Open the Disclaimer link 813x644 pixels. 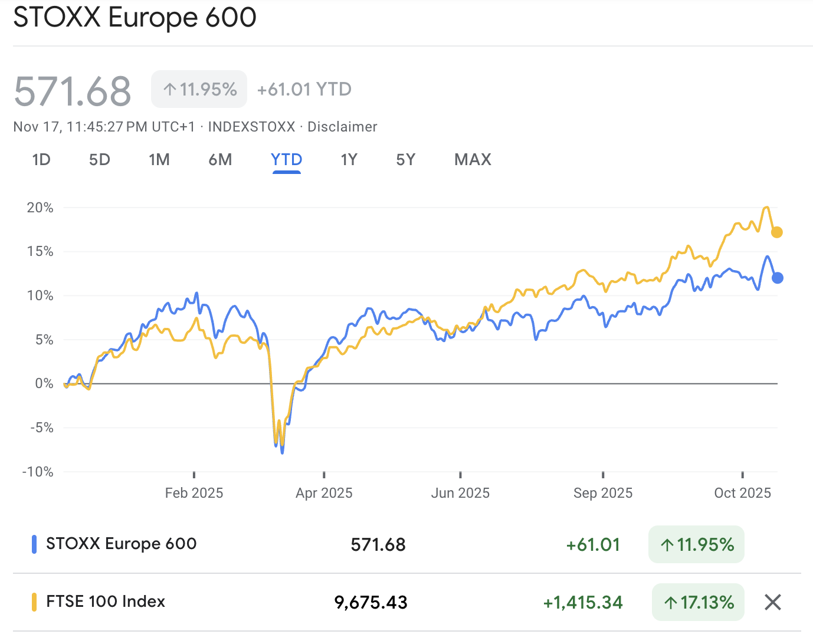click(342, 126)
